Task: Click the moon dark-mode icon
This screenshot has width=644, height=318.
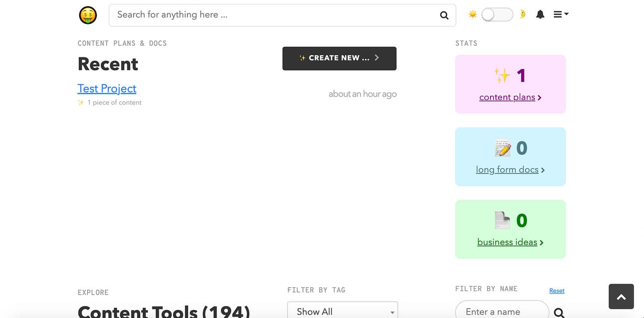Action: point(522,14)
